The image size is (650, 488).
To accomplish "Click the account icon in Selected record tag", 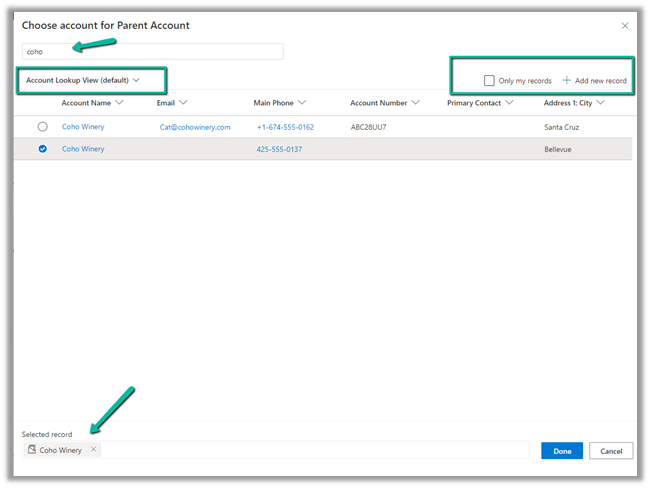I will click(32, 450).
